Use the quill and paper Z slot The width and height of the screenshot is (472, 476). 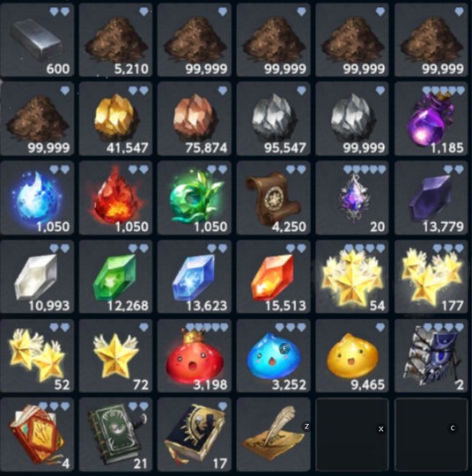pyautogui.click(x=273, y=435)
